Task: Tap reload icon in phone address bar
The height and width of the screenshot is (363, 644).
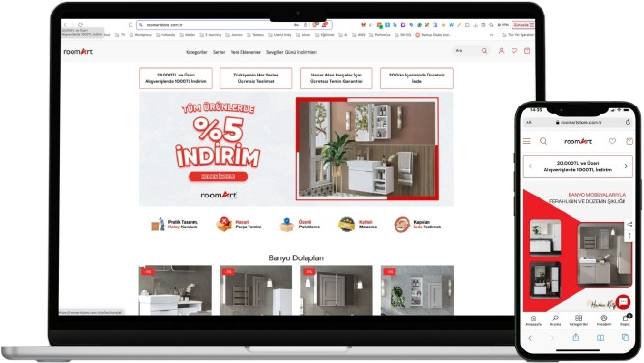Action: (x=628, y=122)
